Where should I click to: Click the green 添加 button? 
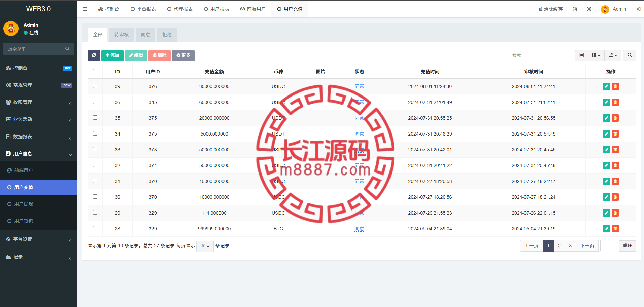(112, 55)
